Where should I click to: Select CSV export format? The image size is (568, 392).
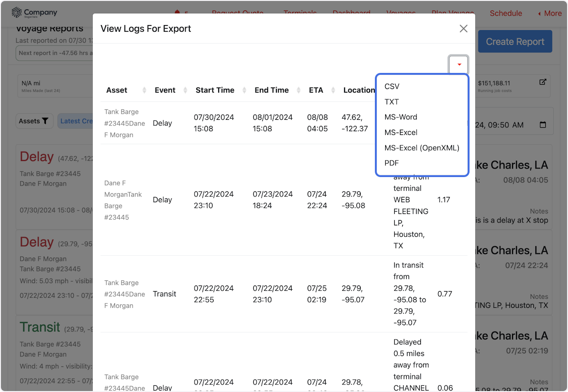tap(392, 87)
